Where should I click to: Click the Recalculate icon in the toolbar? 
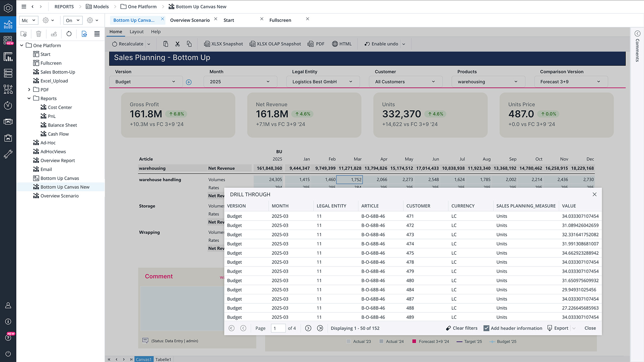115,44
